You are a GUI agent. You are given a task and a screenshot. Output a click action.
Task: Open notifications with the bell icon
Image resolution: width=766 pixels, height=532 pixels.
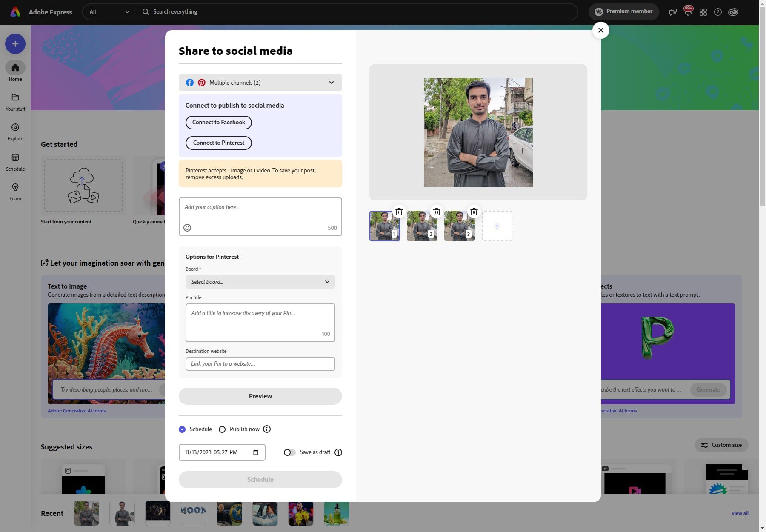tap(688, 11)
